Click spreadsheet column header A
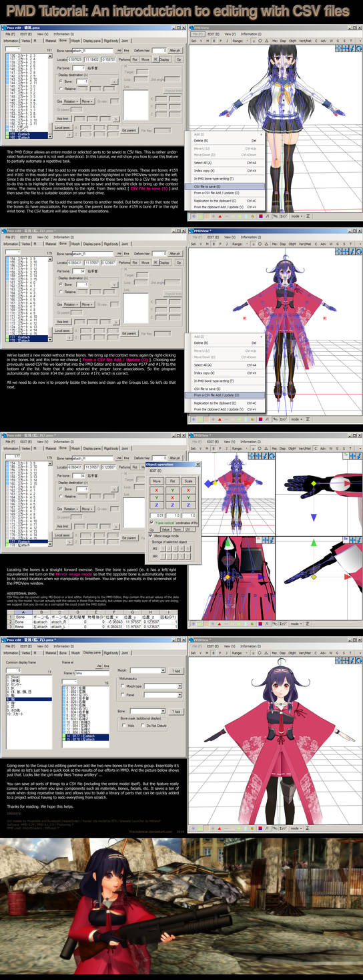 [x=23, y=611]
